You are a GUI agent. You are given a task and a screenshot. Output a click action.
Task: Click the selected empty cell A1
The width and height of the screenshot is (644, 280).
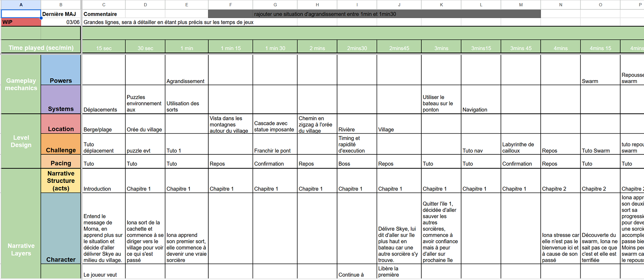[x=21, y=14]
